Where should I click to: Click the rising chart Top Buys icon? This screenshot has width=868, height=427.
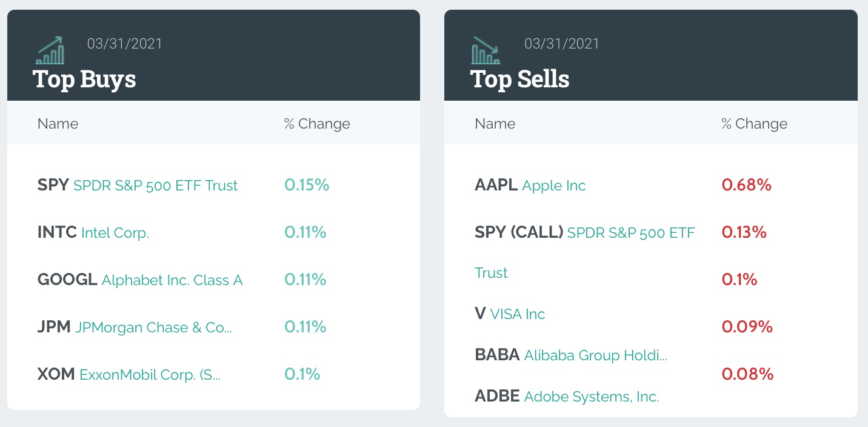[x=50, y=51]
